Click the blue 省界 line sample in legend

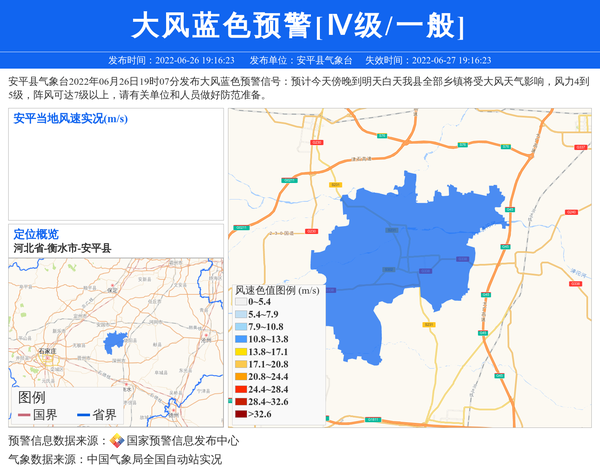pos(83,415)
